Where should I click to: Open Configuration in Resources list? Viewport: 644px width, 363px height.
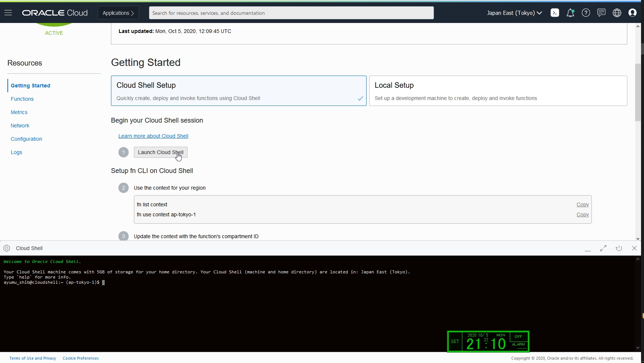pos(26,139)
